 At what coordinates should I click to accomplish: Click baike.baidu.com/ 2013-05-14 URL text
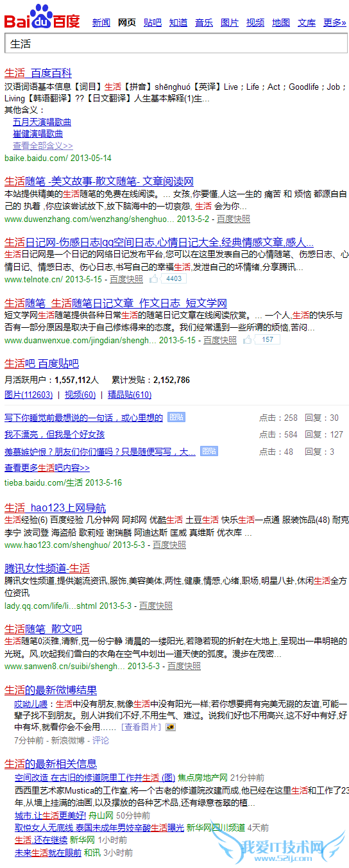[58, 158]
